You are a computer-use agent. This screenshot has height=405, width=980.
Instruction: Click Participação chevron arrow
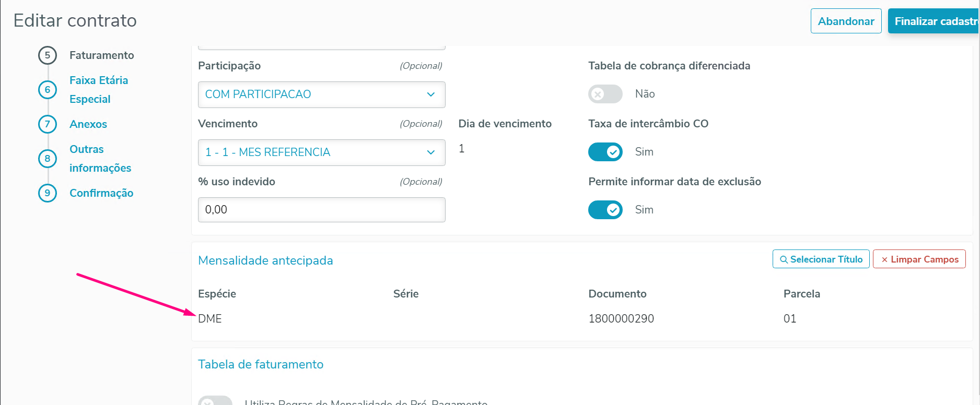(x=431, y=94)
